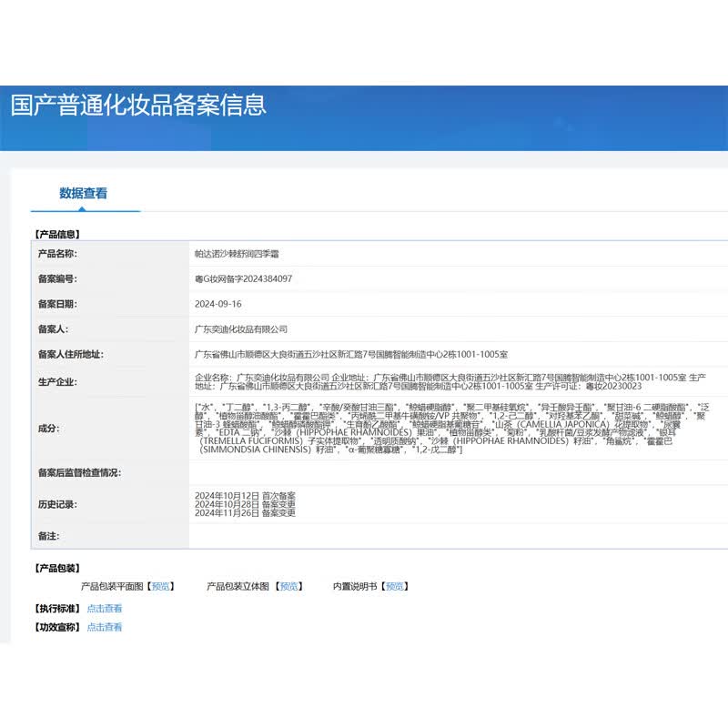Viewport: 728px width, 728px height.
Task: Click the 备案人住所地址: field label
Action: click(x=71, y=354)
